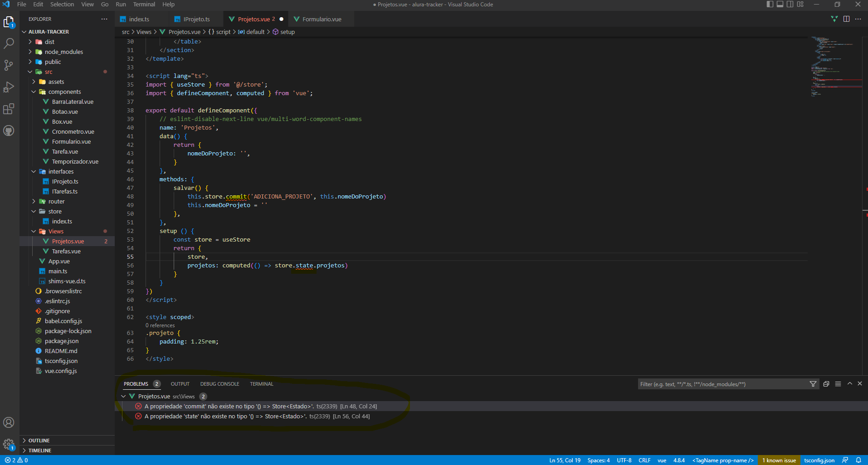The image size is (868, 465).
Task: Click the vue language mode indicator
Action: [662, 460]
